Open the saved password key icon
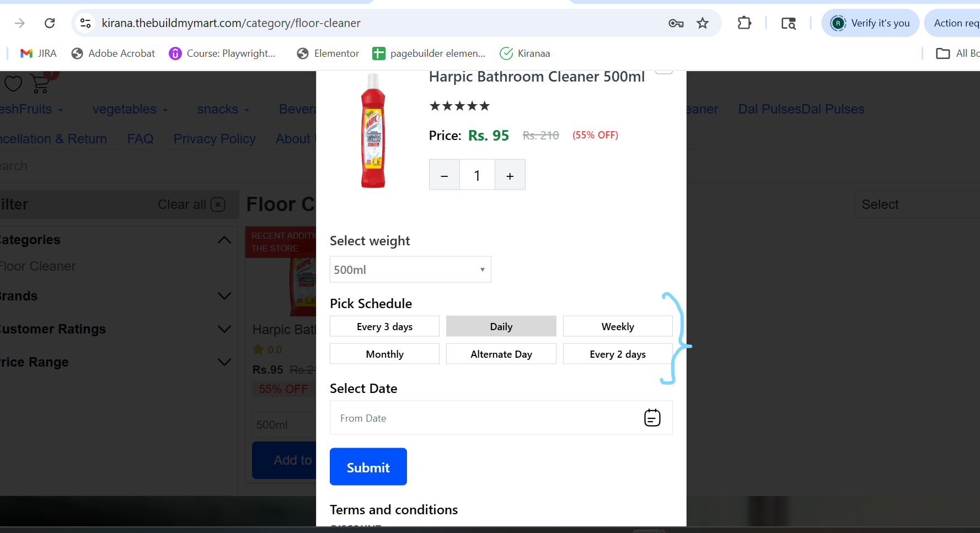This screenshot has height=533, width=980. (x=676, y=23)
